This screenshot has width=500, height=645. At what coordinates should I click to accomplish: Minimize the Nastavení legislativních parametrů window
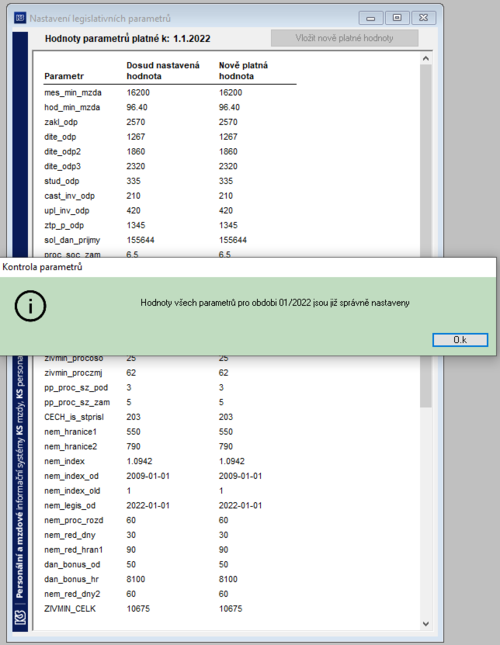coord(370,18)
